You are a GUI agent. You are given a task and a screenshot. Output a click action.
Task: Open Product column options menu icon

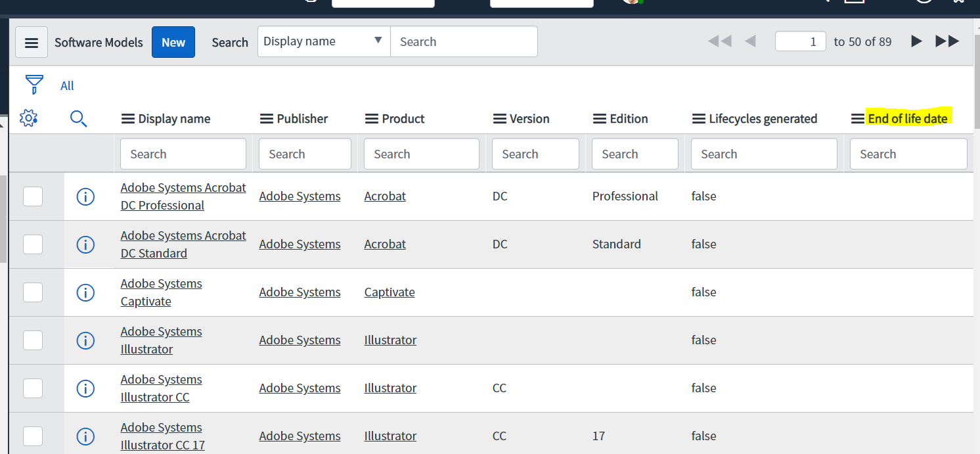click(372, 119)
